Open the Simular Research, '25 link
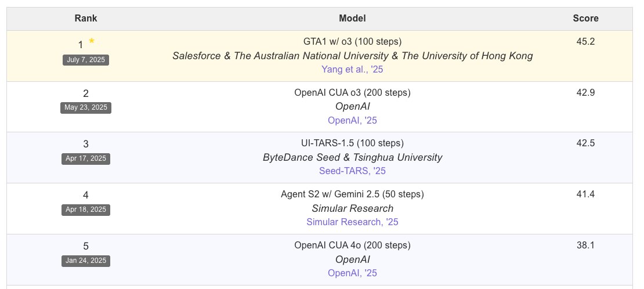644x289 pixels. (352, 222)
